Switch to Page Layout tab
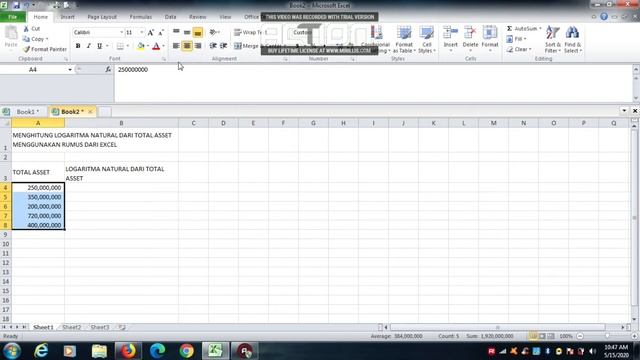Viewport: 640px width, 360px height. pos(102,17)
